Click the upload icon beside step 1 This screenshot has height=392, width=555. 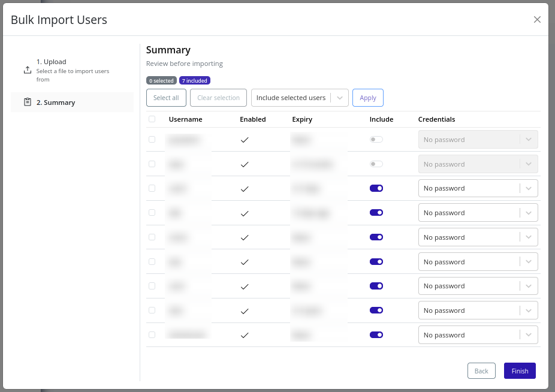(28, 70)
